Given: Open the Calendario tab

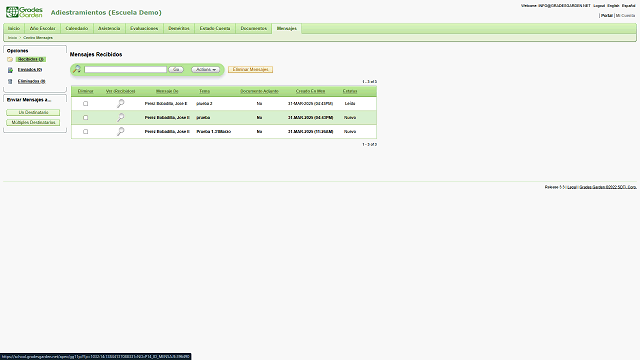Looking at the screenshot, I should pyautogui.click(x=77, y=29).
